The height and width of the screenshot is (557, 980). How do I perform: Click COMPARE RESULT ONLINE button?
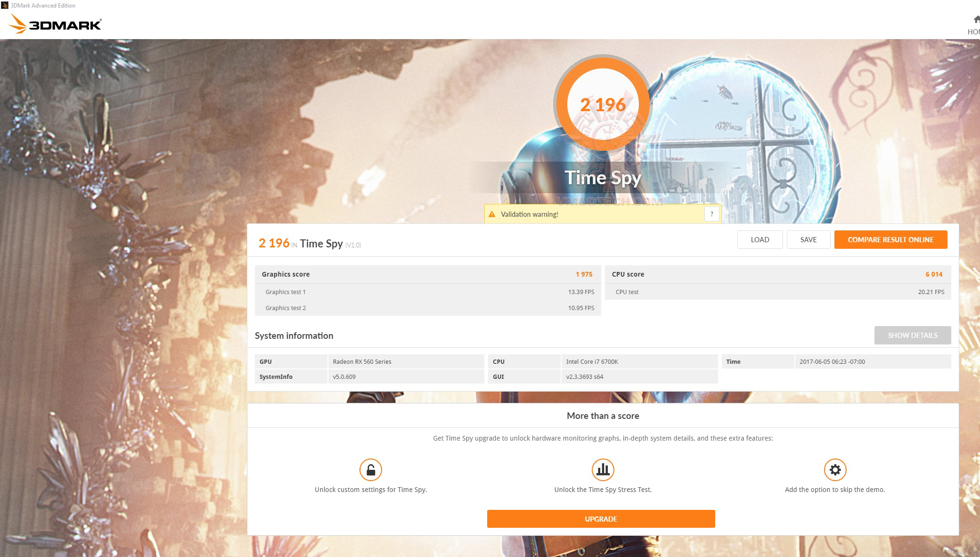[x=890, y=239]
